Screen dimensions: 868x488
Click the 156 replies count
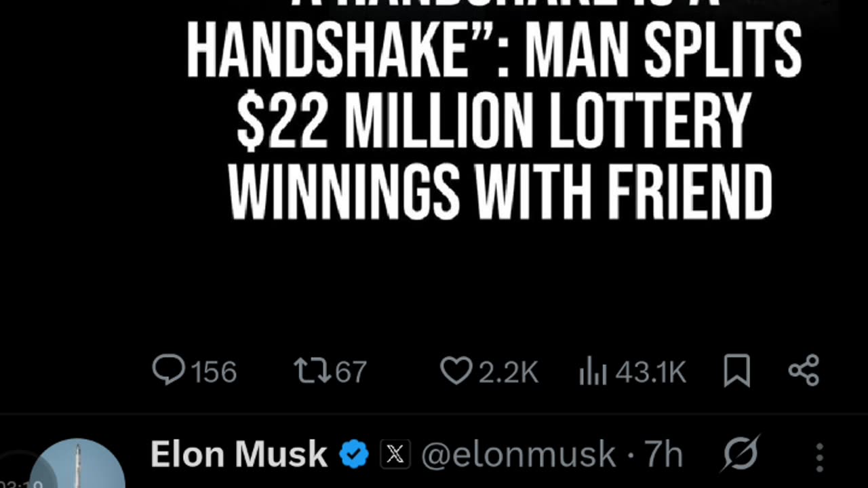coord(214,372)
